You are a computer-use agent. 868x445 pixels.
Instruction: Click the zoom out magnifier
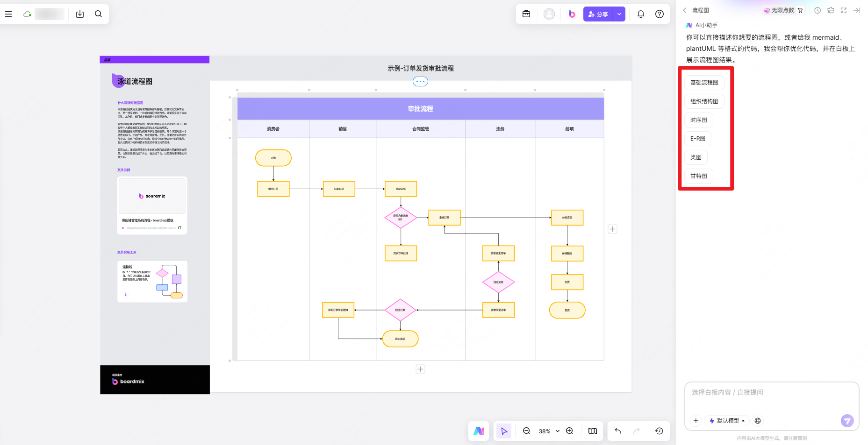[x=526, y=431]
